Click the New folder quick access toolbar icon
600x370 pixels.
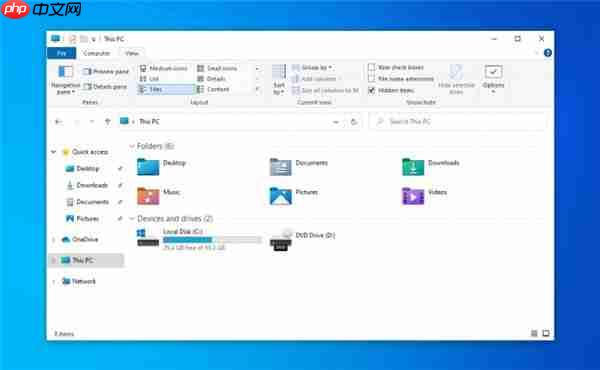[x=84, y=39]
